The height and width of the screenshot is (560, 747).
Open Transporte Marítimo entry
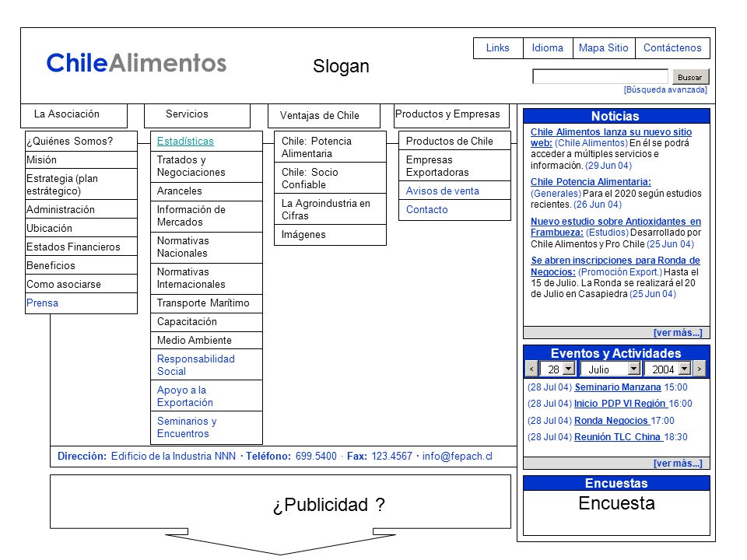coord(207,303)
